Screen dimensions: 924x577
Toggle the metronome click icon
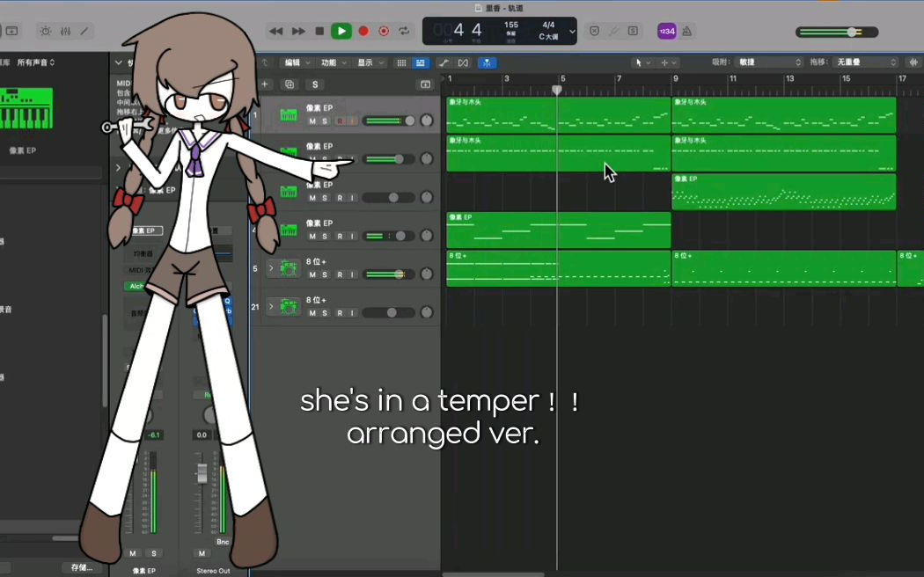tap(686, 31)
